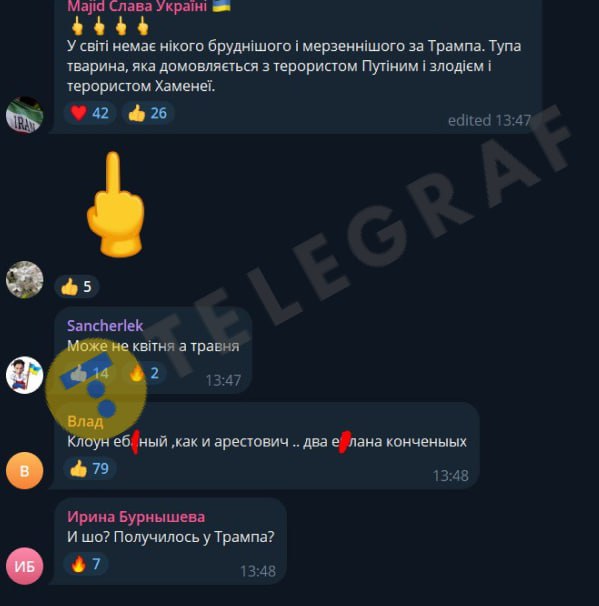The image size is (599, 606).
Task: Click the message text about Трамп and Путін
Action: 294,66
